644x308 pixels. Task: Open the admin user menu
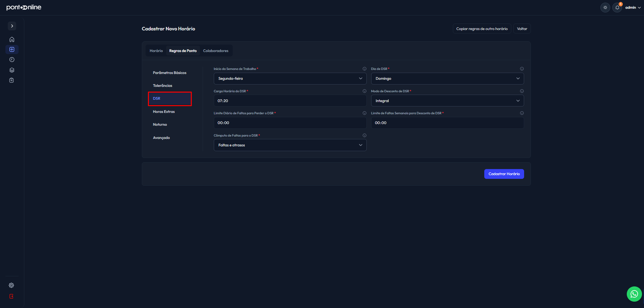pos(633,8)
